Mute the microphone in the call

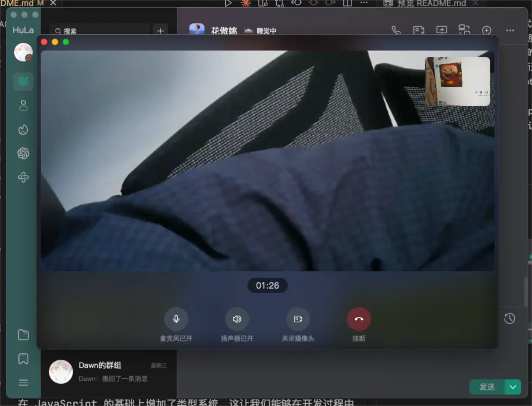176,319
